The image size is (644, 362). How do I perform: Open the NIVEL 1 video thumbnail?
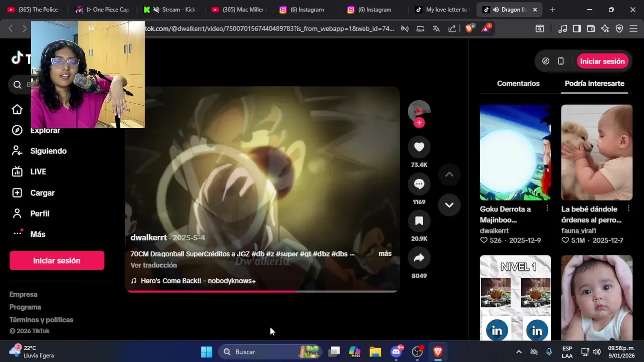516,298
